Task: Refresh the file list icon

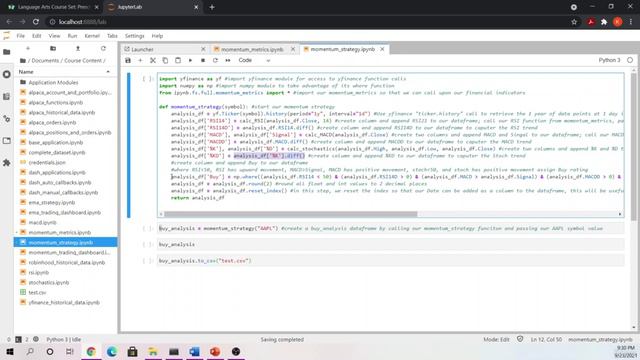Action: click(103, 49)
